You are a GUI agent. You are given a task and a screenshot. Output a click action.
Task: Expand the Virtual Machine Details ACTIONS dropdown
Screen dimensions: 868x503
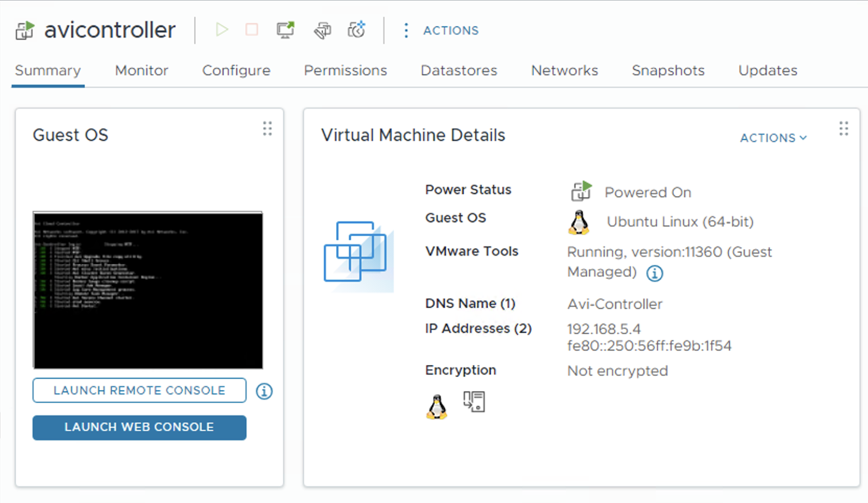773,138
